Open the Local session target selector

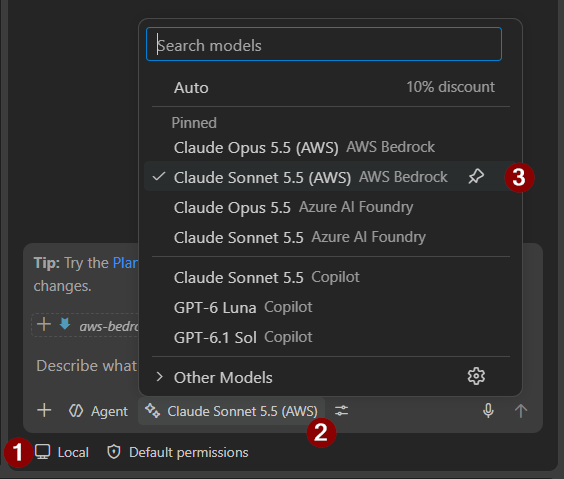click(62, 452)
